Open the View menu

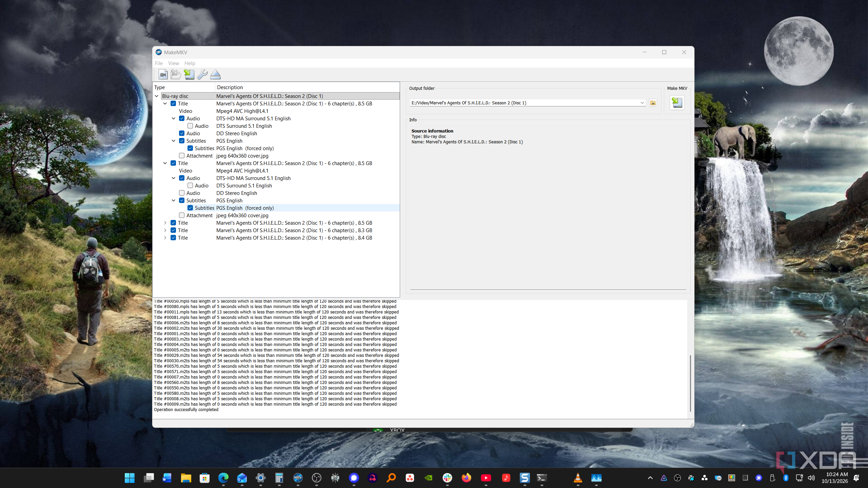pyautogui.click(x=173, y=63)
